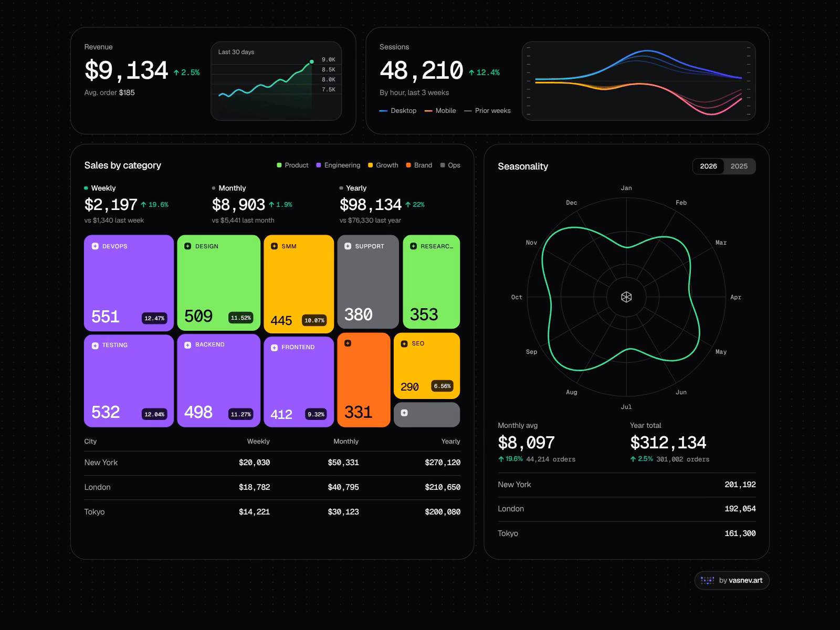Select the 2026 seasonality toggle
The height and width of the screenshot is (630, 840).
708,166
